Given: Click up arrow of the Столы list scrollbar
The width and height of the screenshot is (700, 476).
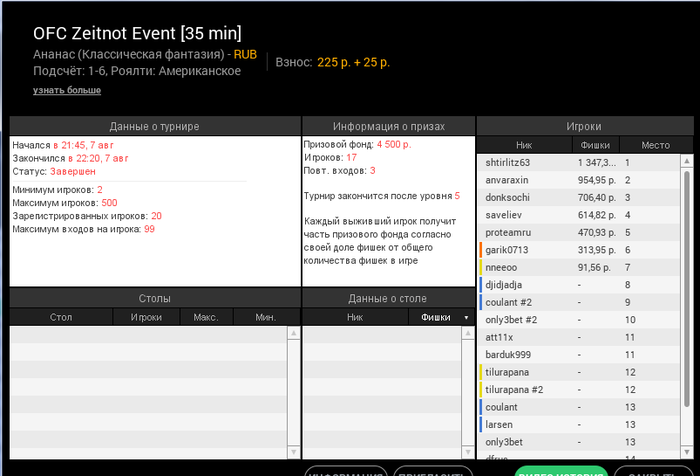Looking at the screenshot, I should (294, 333).
